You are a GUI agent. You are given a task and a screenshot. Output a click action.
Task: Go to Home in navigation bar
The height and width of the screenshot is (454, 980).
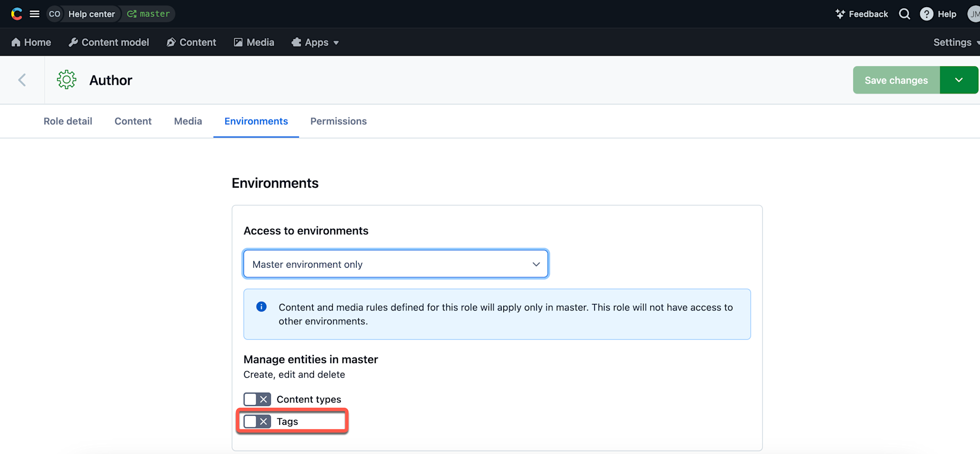pos(31,42)
